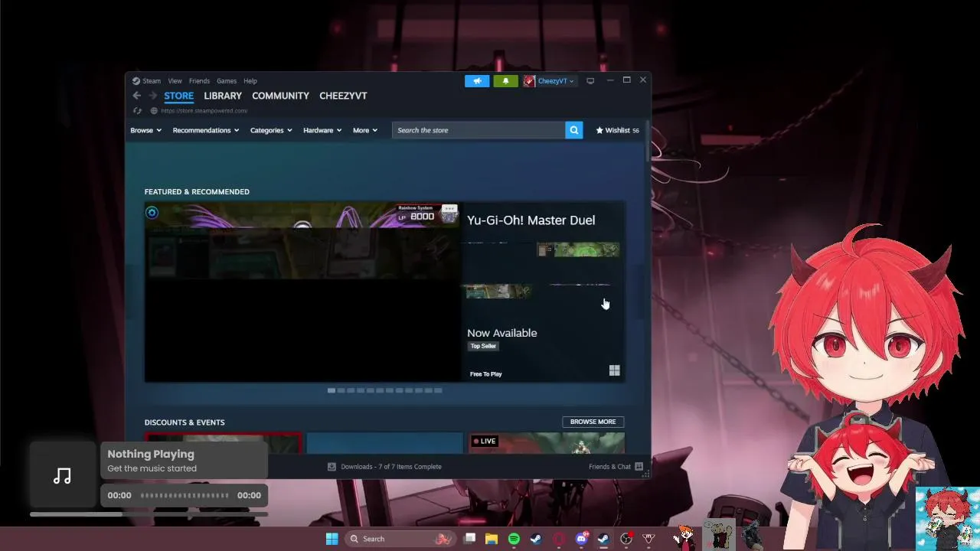Click the magnifier search store button
This screenshot has width=980, height=551.
click(x=573, y=130)
